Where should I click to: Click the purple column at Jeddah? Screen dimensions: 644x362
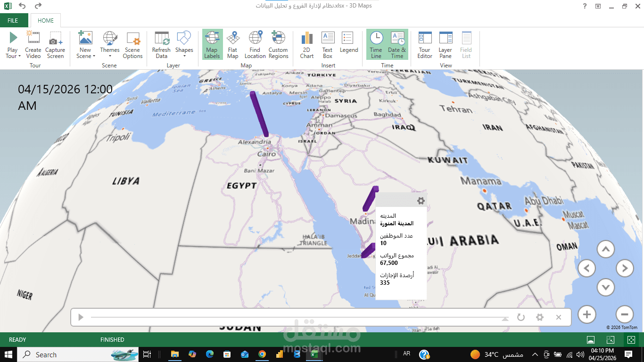click(x=368, y=251)
